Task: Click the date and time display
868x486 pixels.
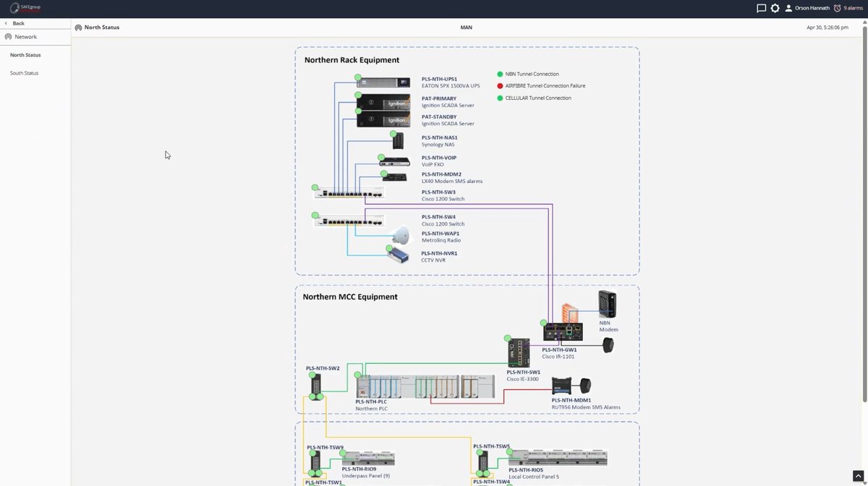Action: coord(827,27)
